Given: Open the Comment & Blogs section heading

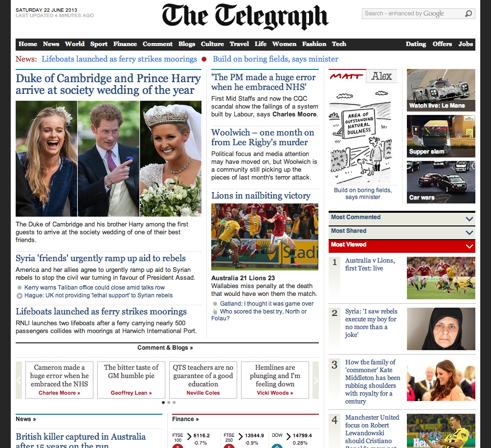Looking at the screenshot, I should (165, 348).
